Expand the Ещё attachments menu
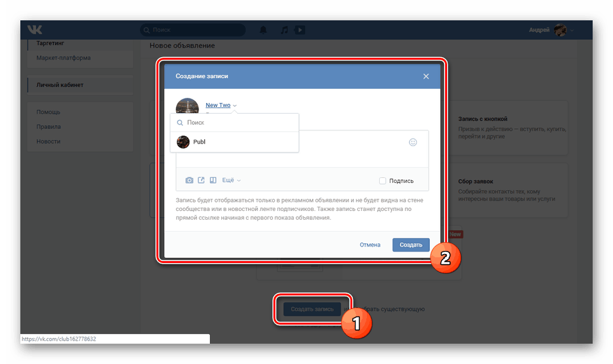Screen dimensions: 613x364 point(231,180)
